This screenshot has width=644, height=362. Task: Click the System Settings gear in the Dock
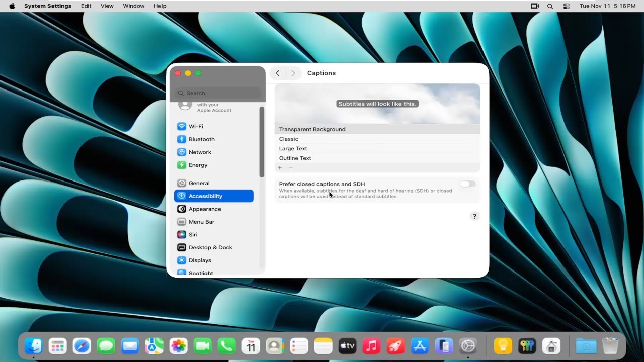[468, 346]
